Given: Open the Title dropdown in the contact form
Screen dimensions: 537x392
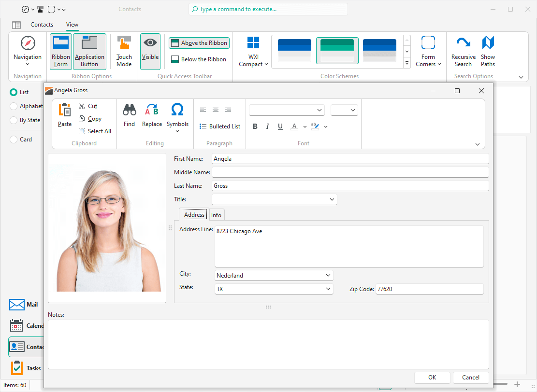Looking at the screenshot, I should [x=332, y=199].
